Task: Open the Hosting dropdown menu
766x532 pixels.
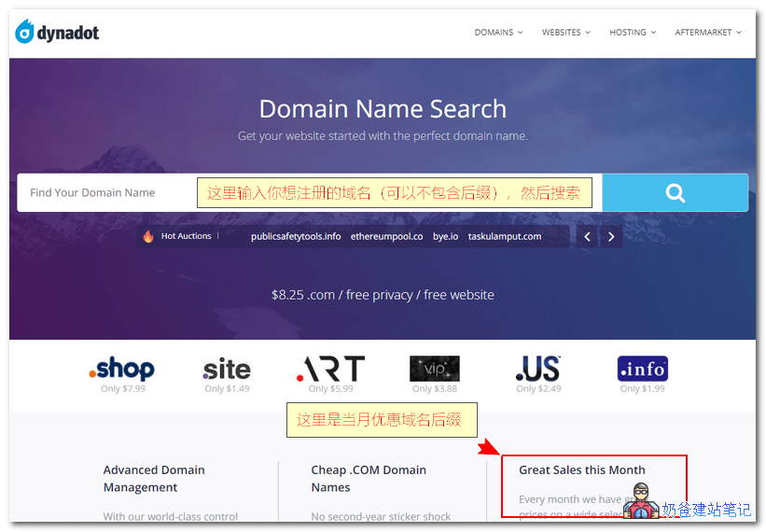Action: [633, 33]
